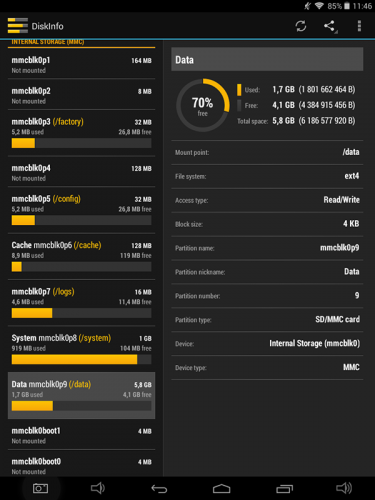Tap the Data panel header

[x=267, y=59]
